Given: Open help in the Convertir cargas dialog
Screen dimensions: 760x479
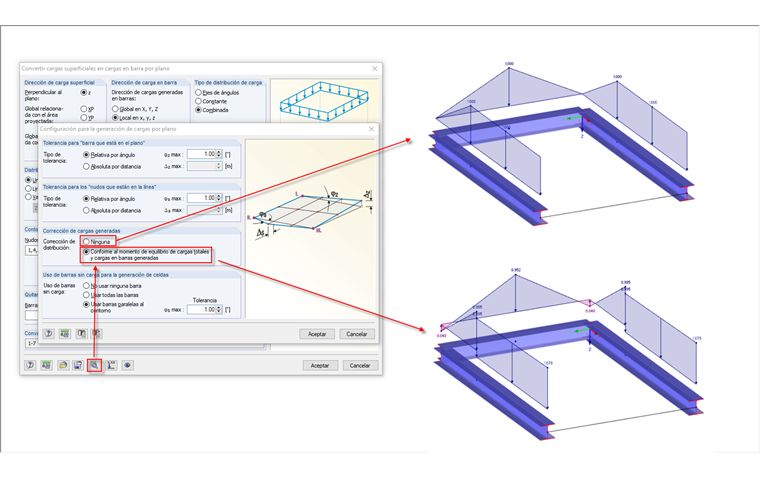Looking at the screenshot, I should [x=30, y=365].
